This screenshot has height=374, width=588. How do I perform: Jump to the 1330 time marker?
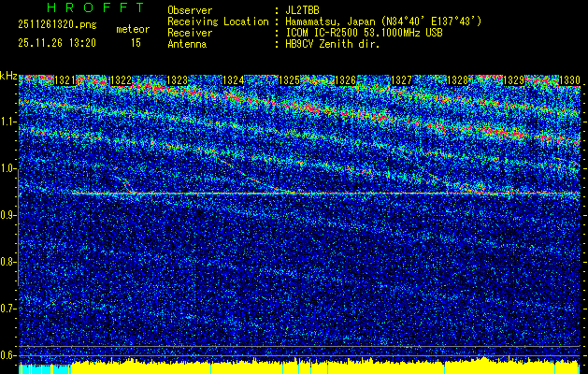[569, 81]
